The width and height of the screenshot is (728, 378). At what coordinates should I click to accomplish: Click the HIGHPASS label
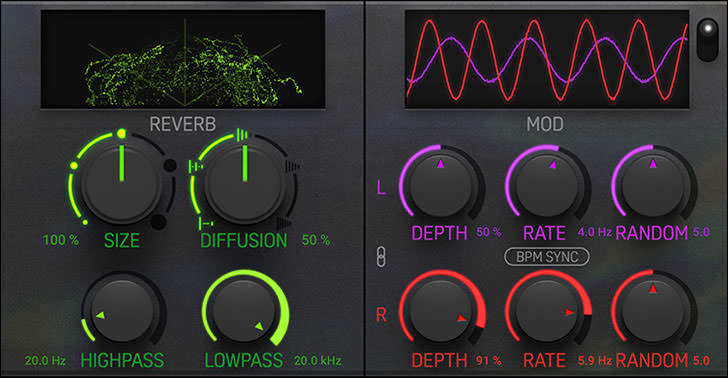[x=123, y=360]
